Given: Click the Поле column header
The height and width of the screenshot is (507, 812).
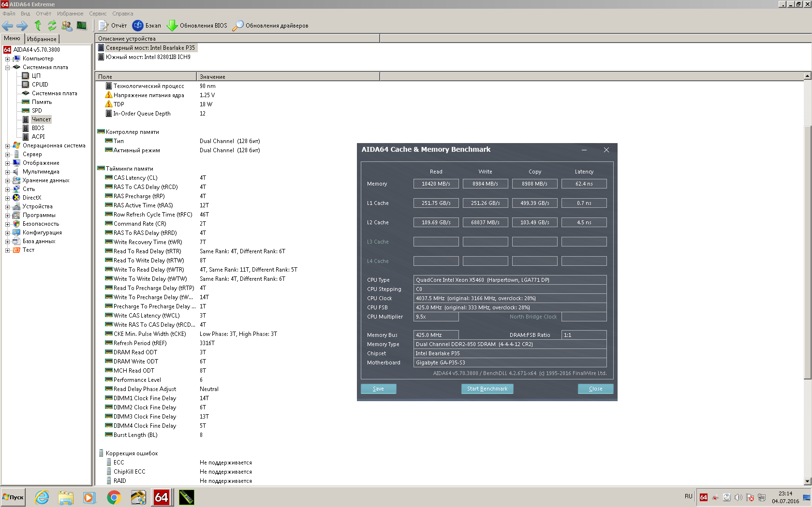Looking at the screenshot, I should click(146, 77).
